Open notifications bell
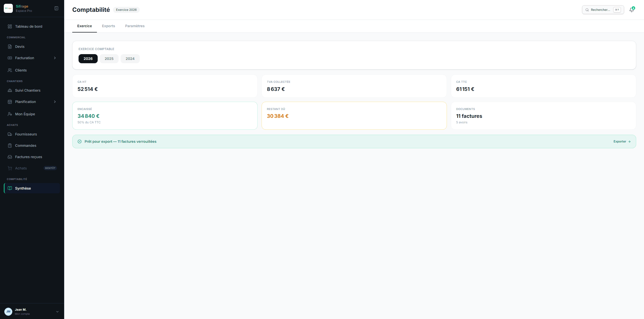This screenshot has width=644, height=319. (x=632, y=10)
